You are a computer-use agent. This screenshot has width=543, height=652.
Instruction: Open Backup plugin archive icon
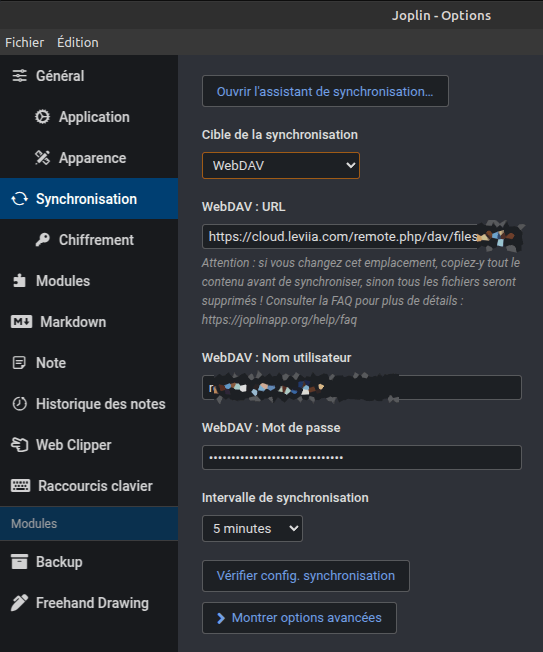[20, 562]
